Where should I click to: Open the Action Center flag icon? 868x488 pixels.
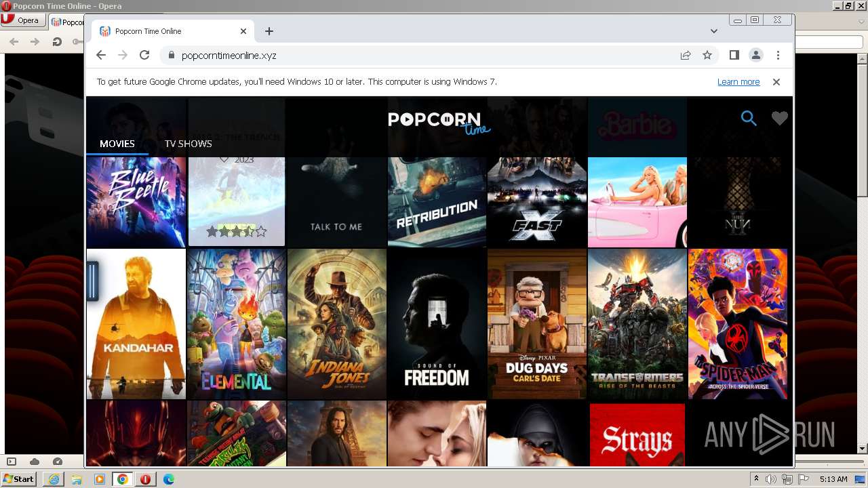click(803, 479)
